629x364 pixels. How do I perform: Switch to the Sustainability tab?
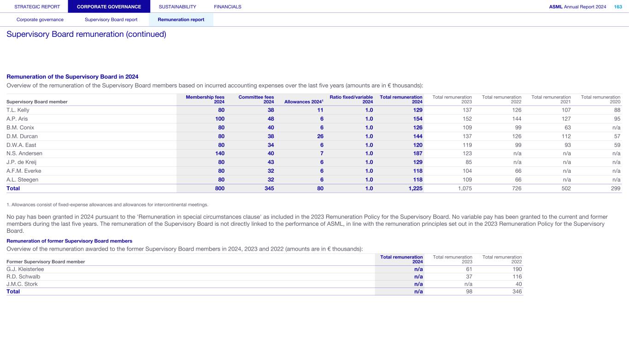tap(177, 6)
